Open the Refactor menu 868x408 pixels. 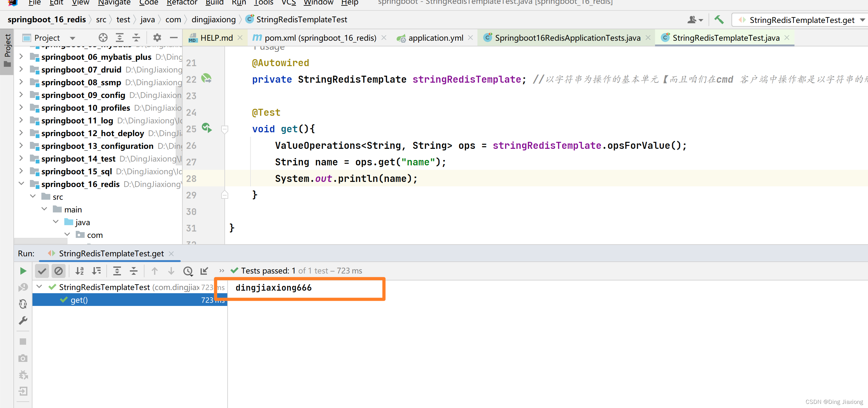coord(182,3)
